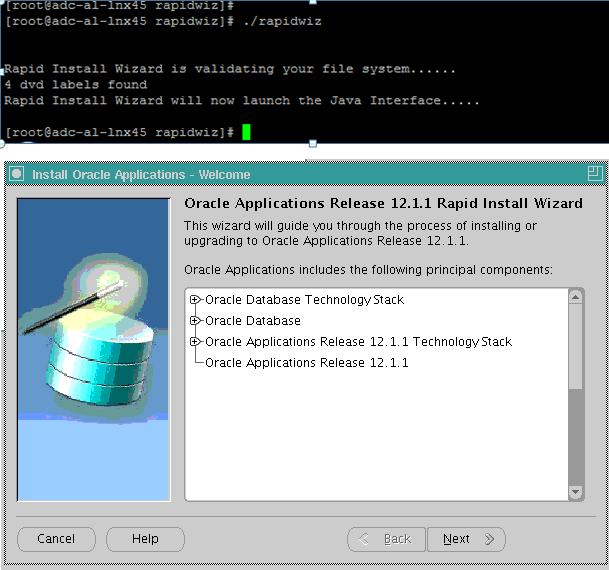Click the Install Oracle Applications title bar
Viewport: 609px width, 570px height.
[300, 174]
